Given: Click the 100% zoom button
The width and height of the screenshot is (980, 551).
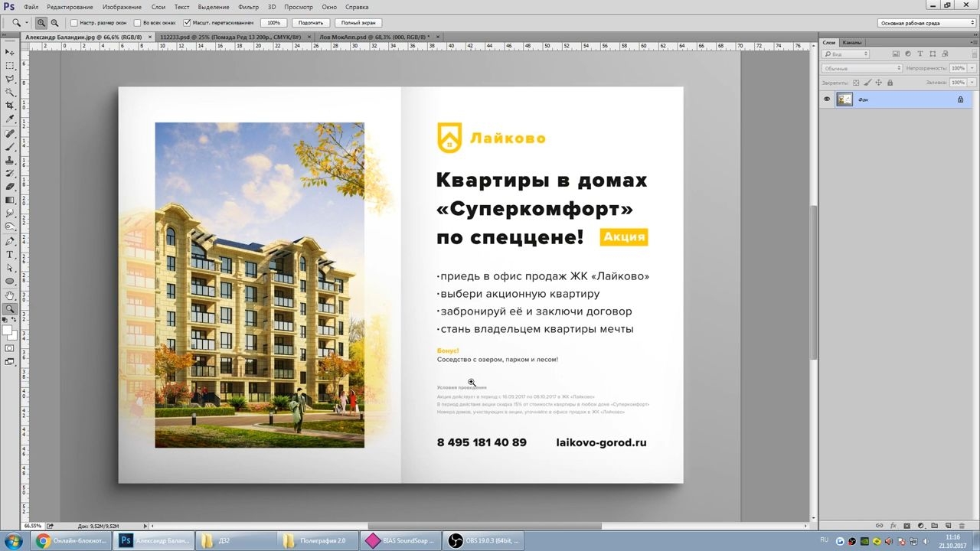Looking at the screenshot, I should pyautogui.click(x=273, y=23).
